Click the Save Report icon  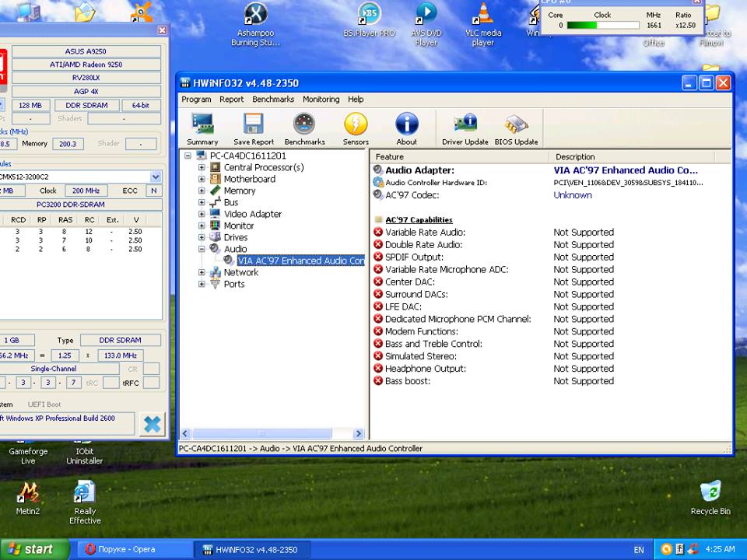(x=253, y=128)
